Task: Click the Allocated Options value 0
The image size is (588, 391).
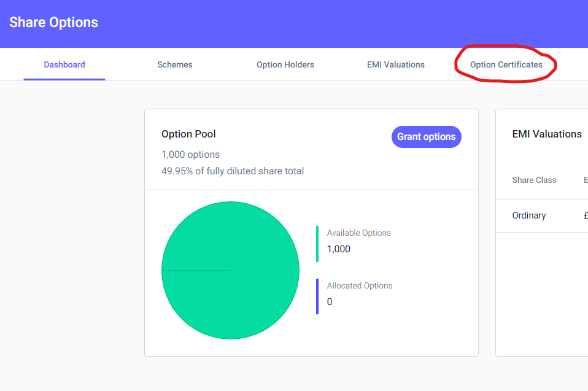Action: (330, 302)
